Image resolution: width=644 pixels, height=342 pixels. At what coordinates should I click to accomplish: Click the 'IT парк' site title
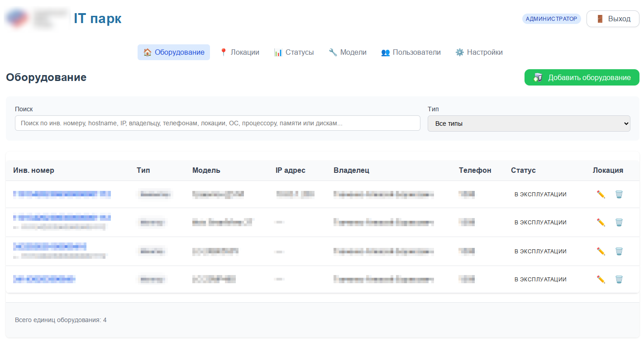tap(98, 19)
